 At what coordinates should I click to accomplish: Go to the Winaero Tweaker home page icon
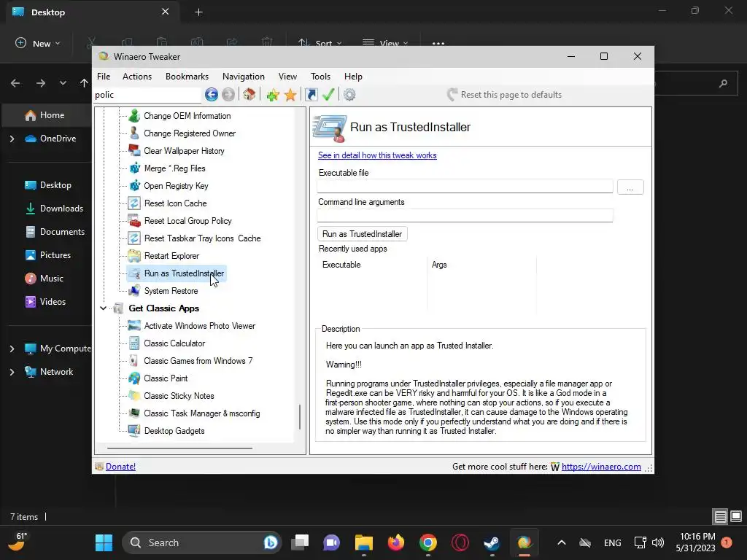(249, 95)
